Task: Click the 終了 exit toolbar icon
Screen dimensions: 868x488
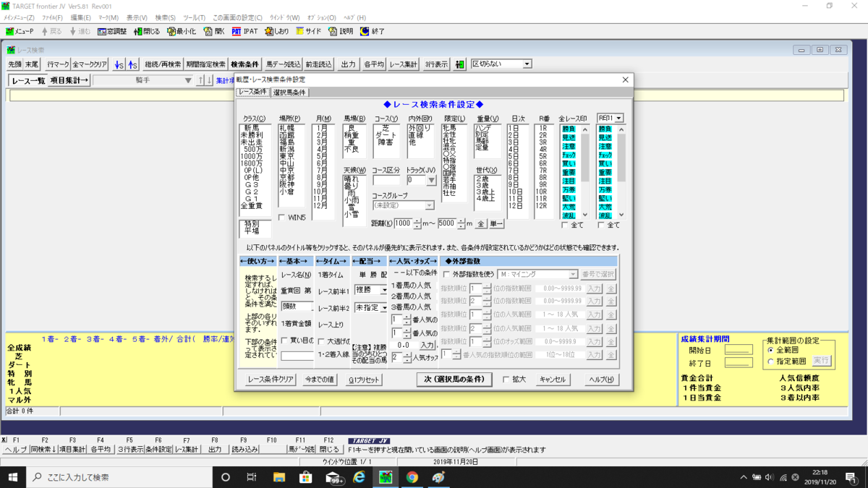Action: pos(372,31)
